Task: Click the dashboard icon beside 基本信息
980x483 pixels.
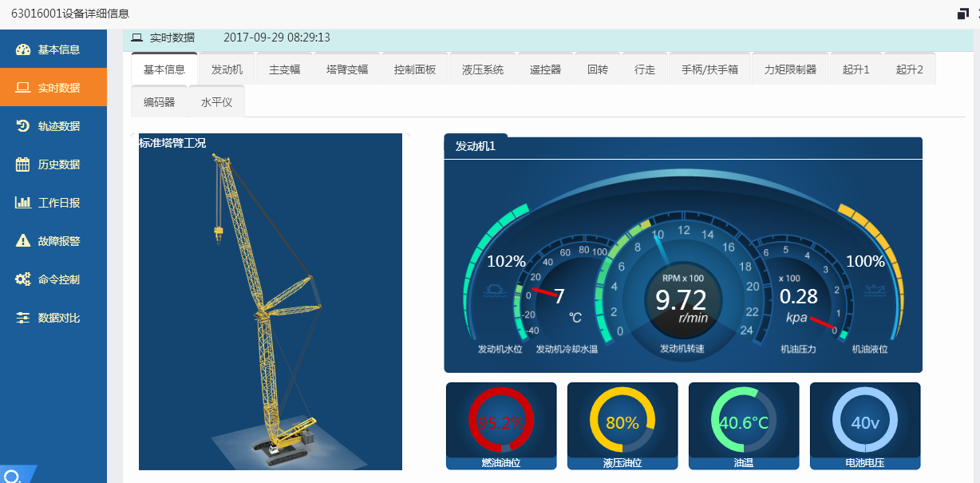Action: [23, 49]
